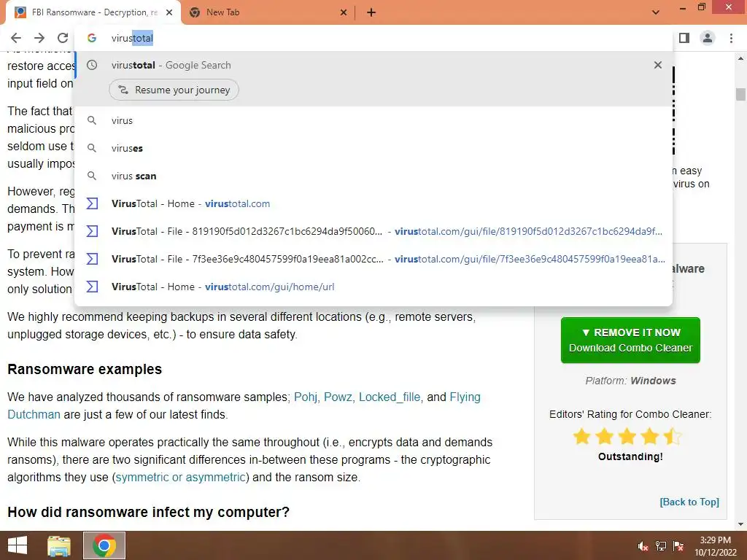Click magnifier icon beside 'virus' suggestion

[x=92, y=120]
